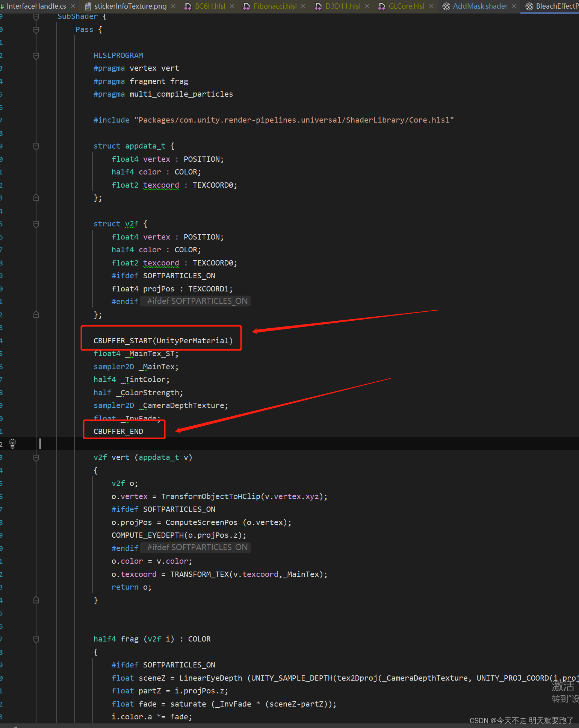579x728 pixels.
Task: Switch to the InterfaceHandle.cs tab
Action: click(x=36, y=6)
